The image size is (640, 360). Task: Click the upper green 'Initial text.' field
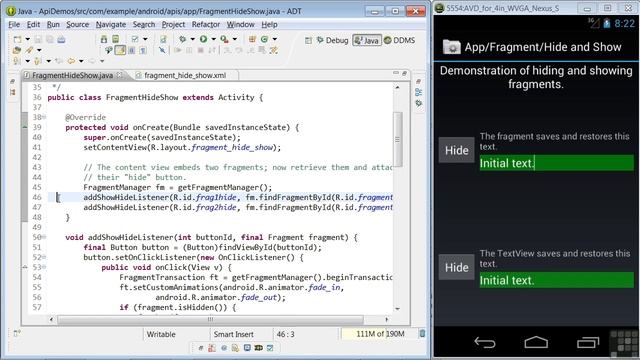(556, 163)
